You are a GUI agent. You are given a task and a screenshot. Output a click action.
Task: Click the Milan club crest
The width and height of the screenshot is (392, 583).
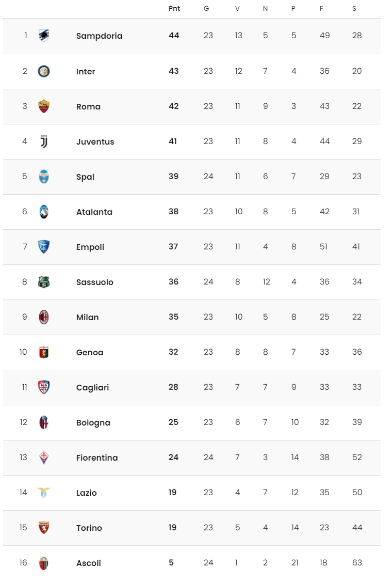pyautogui.click(x=44, y=317)
